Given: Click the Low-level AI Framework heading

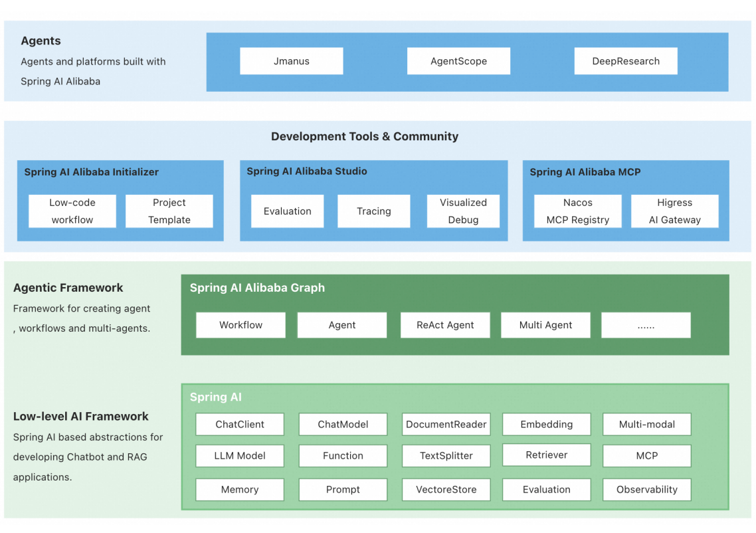Looking at the screenshot, I should click(x=80, y=416).
